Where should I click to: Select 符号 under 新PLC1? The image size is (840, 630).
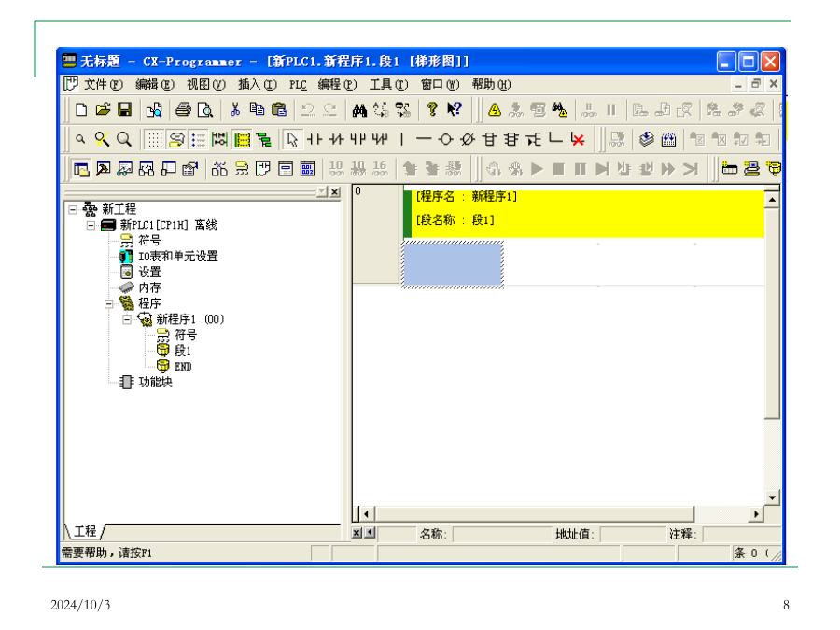point(149,241)
